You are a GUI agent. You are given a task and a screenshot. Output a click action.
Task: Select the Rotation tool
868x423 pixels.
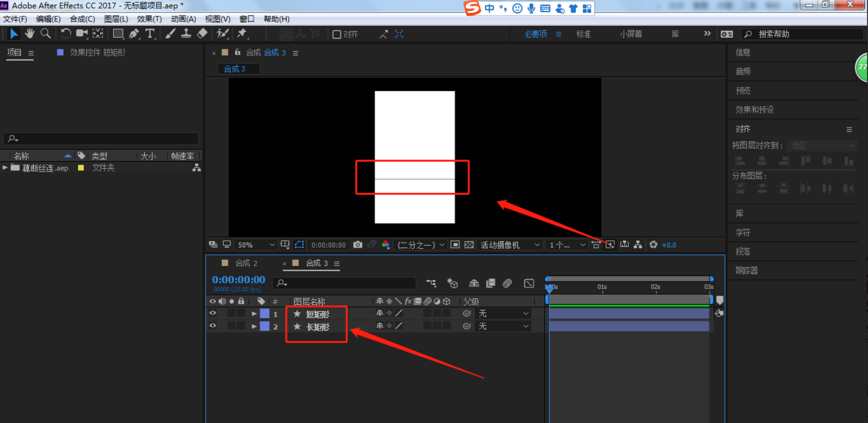click(x=66, y=34)
